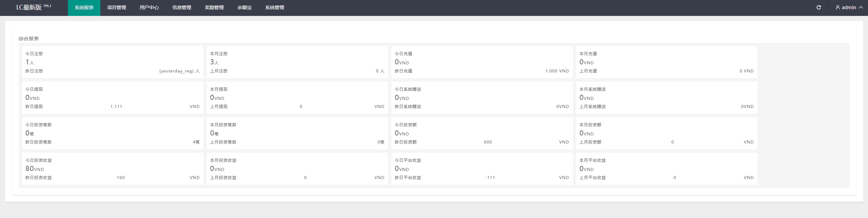Image resolution: width=868 pixels, height=218 pixels.
Task: Open the 项目管理 menu
Action: click(117, 7)
